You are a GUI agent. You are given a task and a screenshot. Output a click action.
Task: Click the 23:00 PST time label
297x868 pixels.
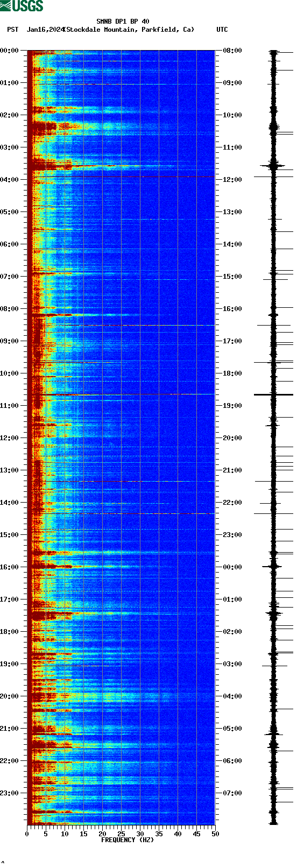pos(10,793)
